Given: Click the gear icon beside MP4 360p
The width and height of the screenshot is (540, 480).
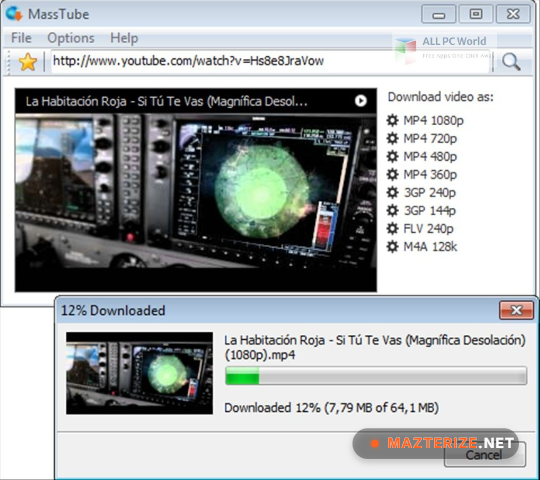Looking at the screenshot, I should [x=392, y=175].
